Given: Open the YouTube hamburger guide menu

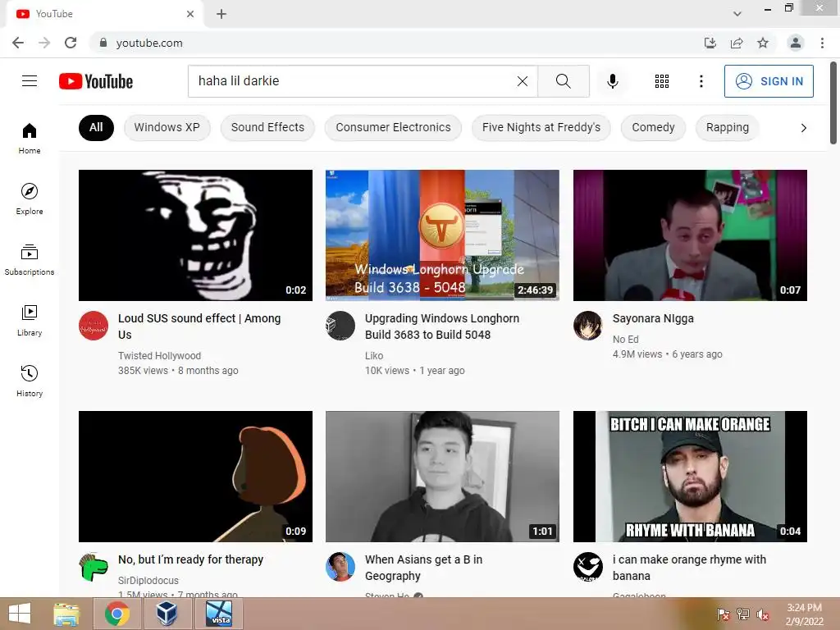Looking at the screenshot, I should click(30, 81).
